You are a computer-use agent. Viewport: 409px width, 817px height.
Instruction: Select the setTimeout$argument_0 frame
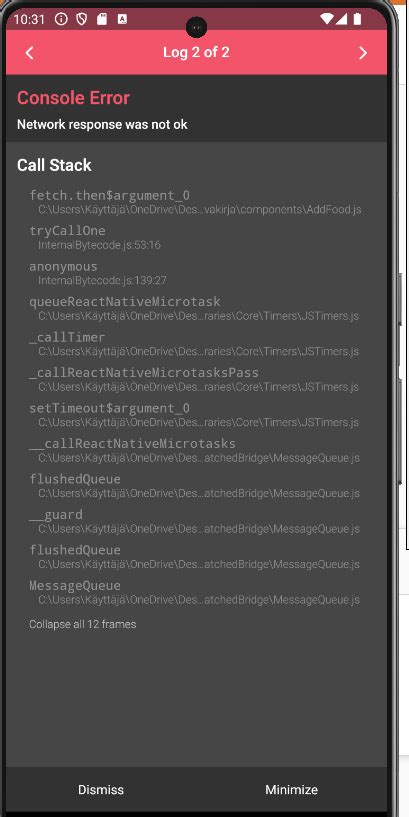pos(195,415)
